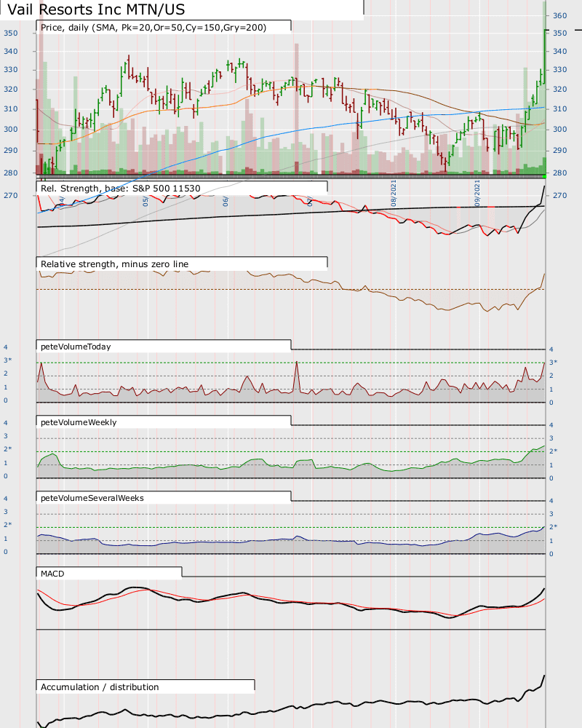
Task: Select the peteVolumeSeveralWeeks panel label
Action: (x=92, y=498)
